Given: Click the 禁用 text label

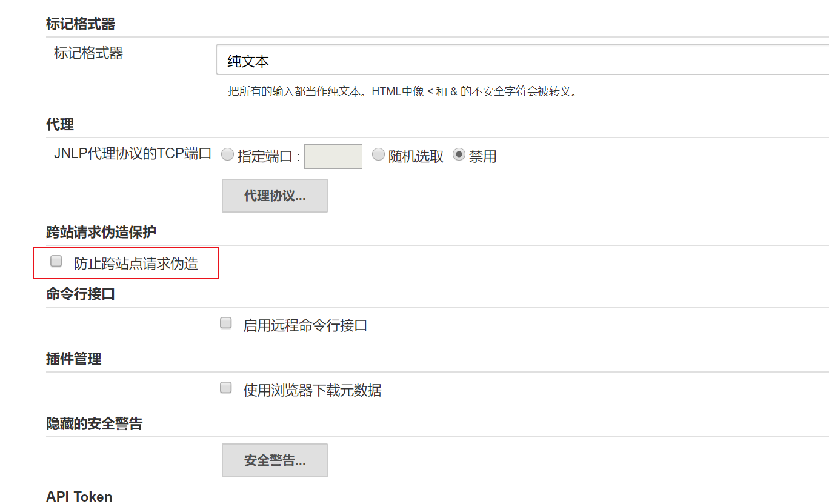Looking at the screenshot, I should pyautogui.click(x=482, y=157).
